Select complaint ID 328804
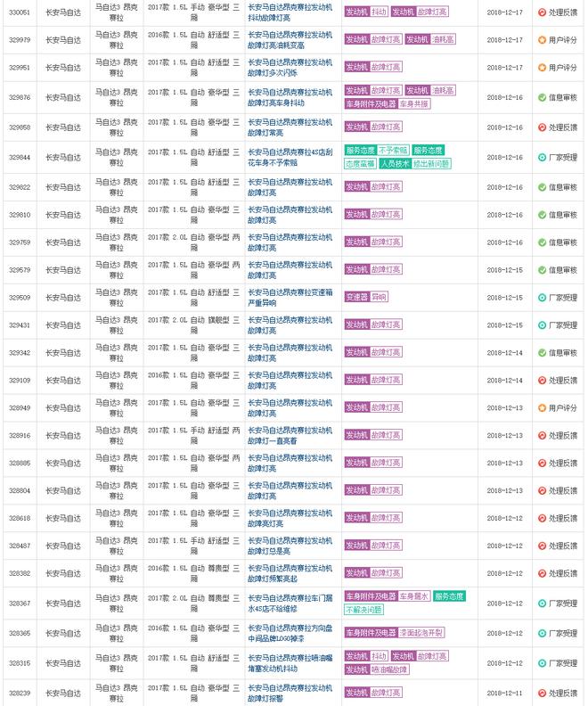588x706 pixels. click(20, 491)
